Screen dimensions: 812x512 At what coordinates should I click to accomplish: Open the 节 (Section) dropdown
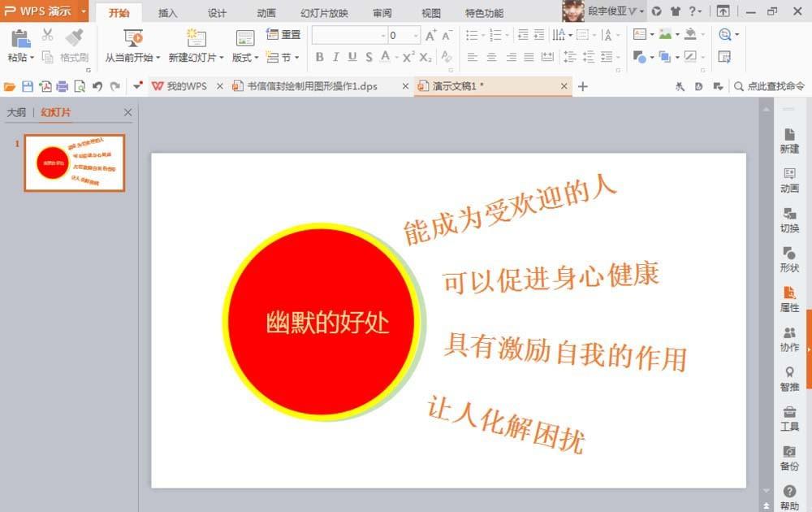coord(283,57)
